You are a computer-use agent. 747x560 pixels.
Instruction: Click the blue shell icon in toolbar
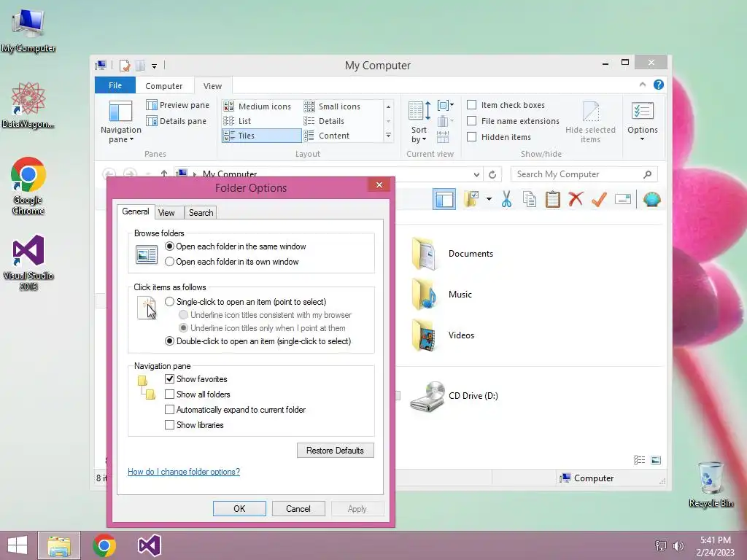click(x=651, y=199)
